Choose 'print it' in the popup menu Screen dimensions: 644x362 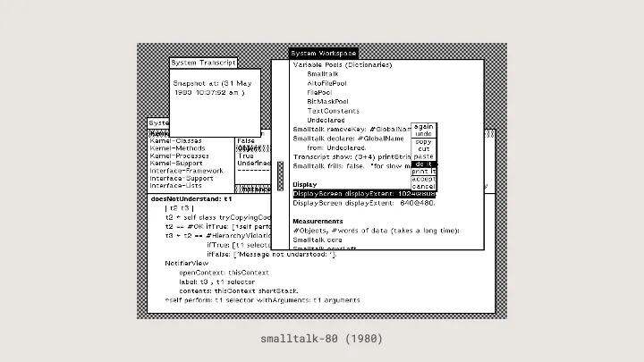coord(423,172)
